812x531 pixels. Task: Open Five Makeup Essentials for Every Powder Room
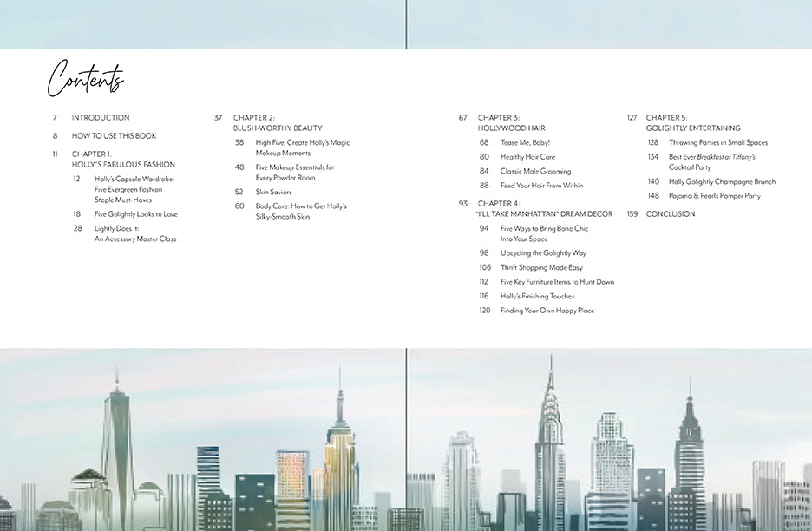click(x=295, y=173)
